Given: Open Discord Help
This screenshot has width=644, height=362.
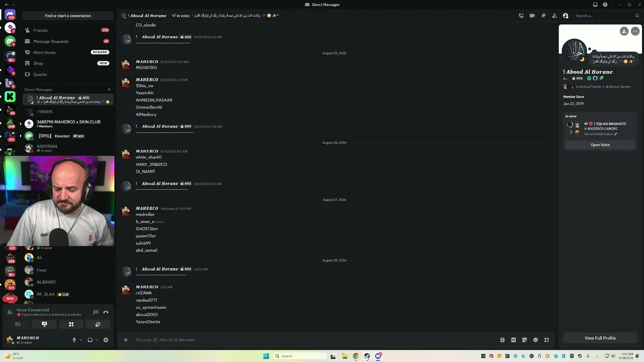Looking at the screenshot, I should point(605,5).
